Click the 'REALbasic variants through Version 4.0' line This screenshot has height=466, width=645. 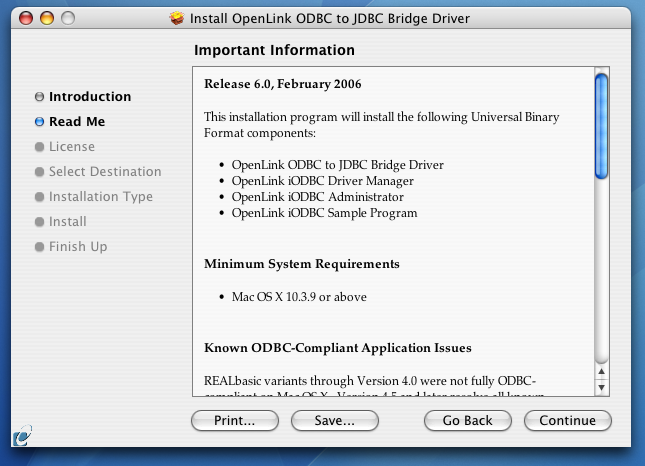coord(370,381)
